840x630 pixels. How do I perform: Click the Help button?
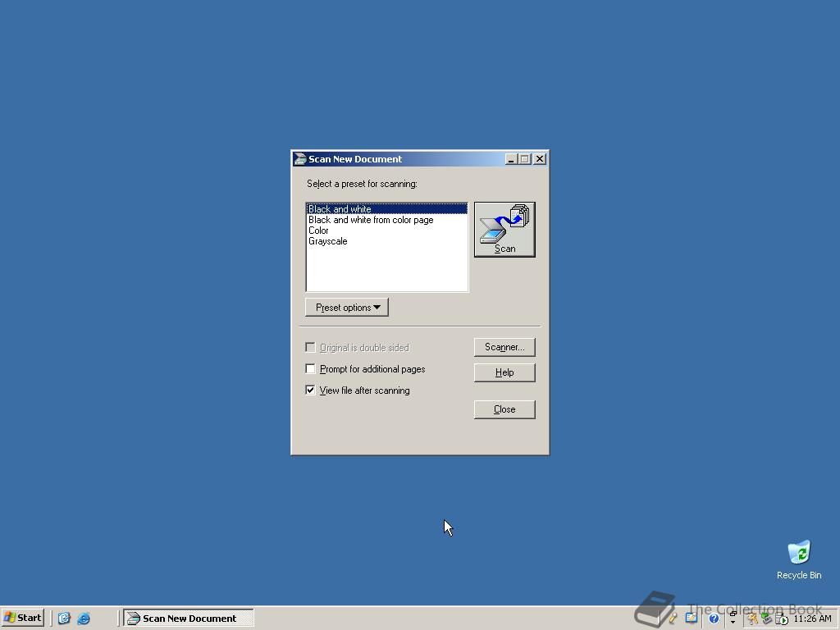click(x=504, y=372)
